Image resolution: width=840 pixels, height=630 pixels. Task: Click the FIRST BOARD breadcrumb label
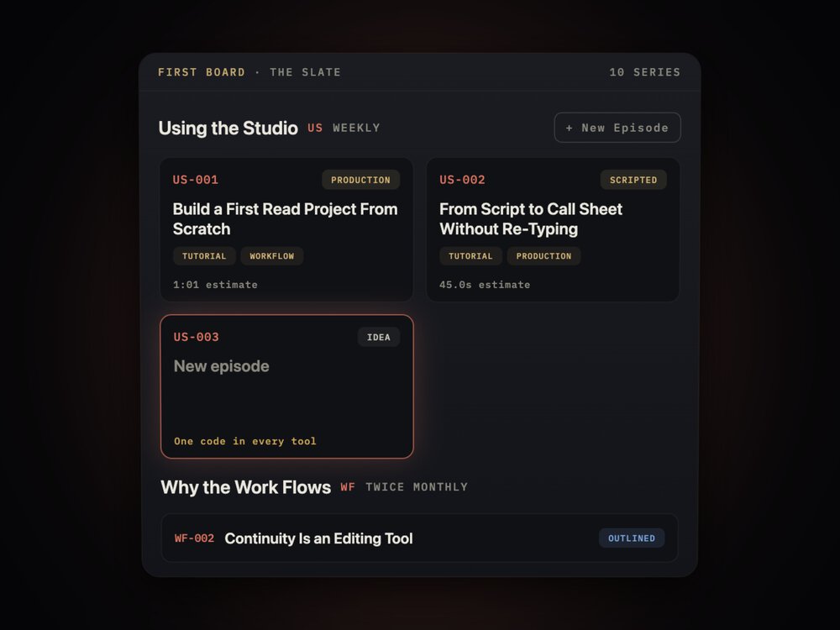pyautogui.click(x=202, y=71)
